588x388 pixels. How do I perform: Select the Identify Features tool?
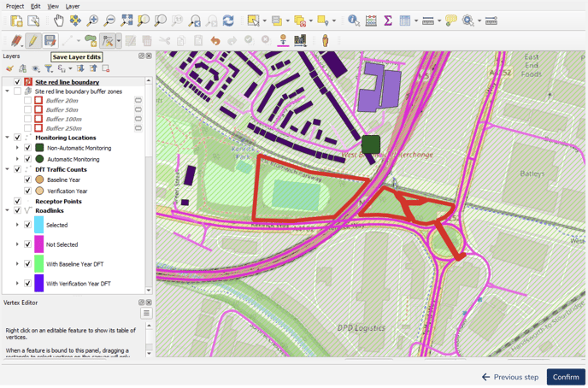(x=353, y=21)
